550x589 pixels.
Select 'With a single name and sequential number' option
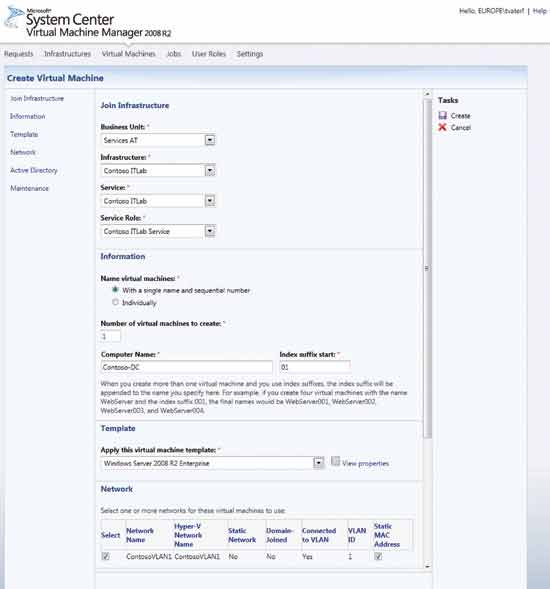(x=115, y=290)
